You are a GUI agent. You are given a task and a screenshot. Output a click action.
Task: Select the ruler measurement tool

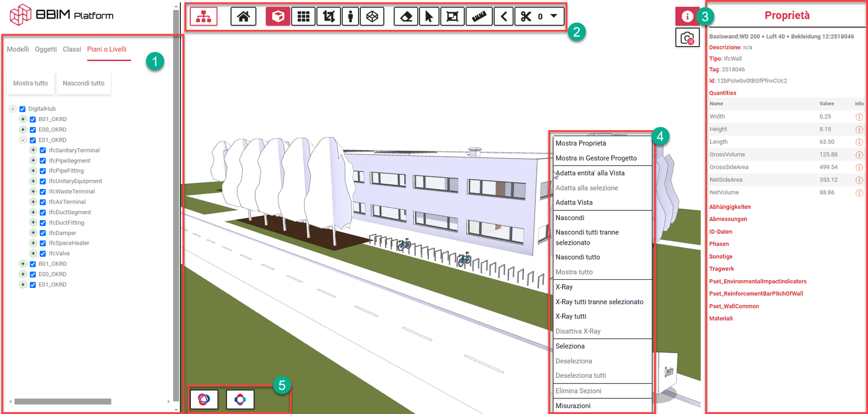point(479,17)
